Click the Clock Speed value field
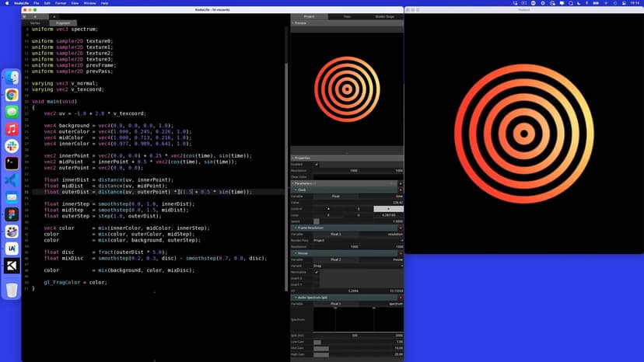The height and width of the screenshot is (362, 644). tap(358, 221)
